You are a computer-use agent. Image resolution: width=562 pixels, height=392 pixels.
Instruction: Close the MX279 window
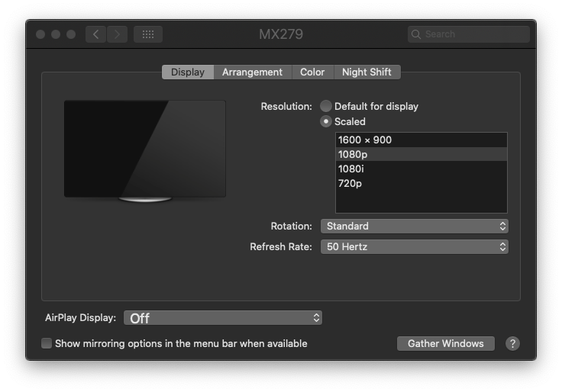[40, 34]
